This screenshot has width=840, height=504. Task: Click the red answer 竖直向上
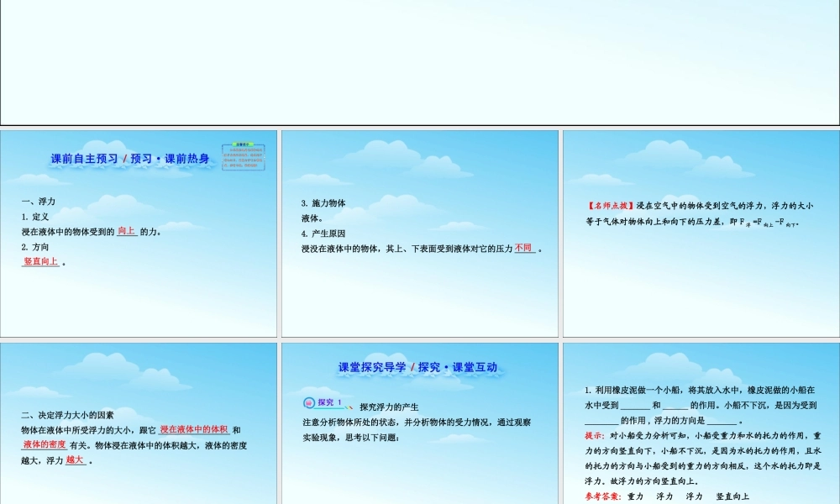point(41,261)
